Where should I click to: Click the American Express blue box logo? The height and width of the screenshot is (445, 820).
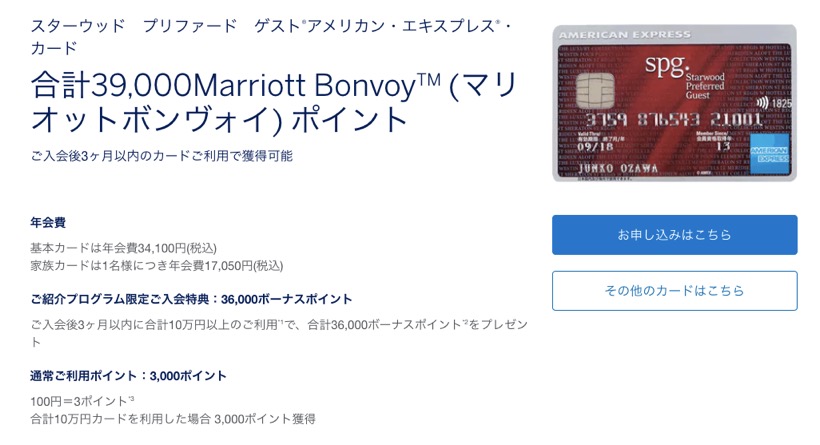point(770,154)
